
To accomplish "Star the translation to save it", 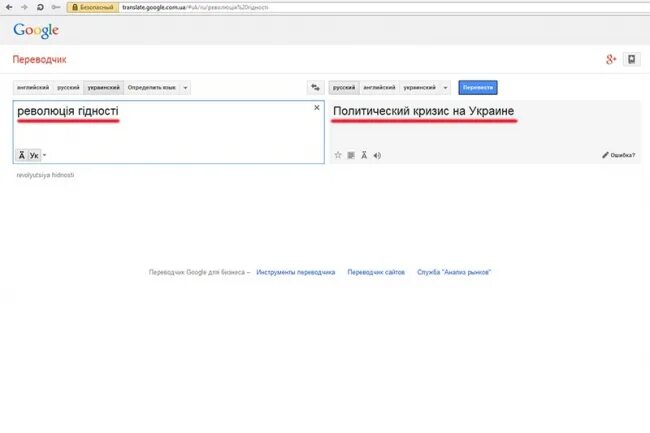I will 338,155.
